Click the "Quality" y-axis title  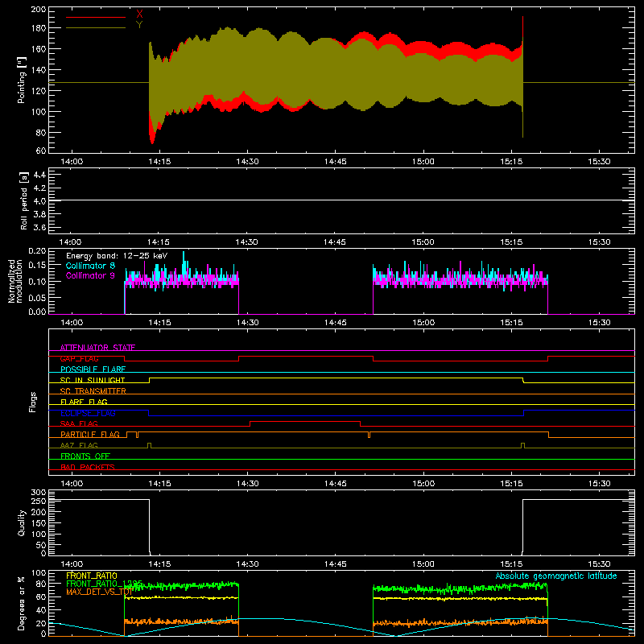click(22, 522)
